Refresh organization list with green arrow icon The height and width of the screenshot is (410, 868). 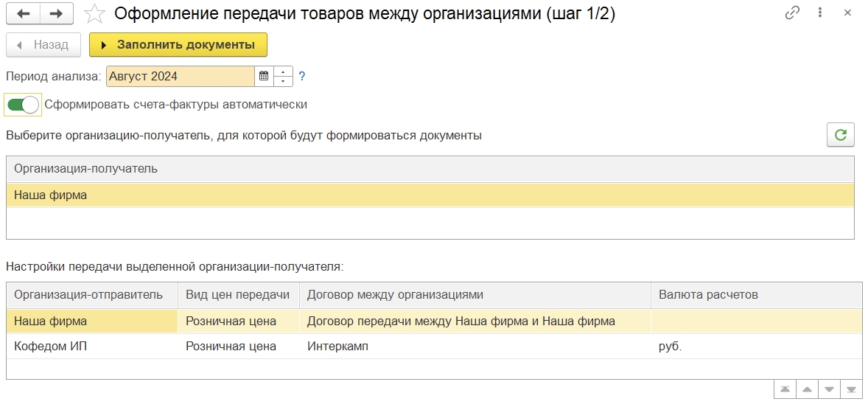click(840, 135)
